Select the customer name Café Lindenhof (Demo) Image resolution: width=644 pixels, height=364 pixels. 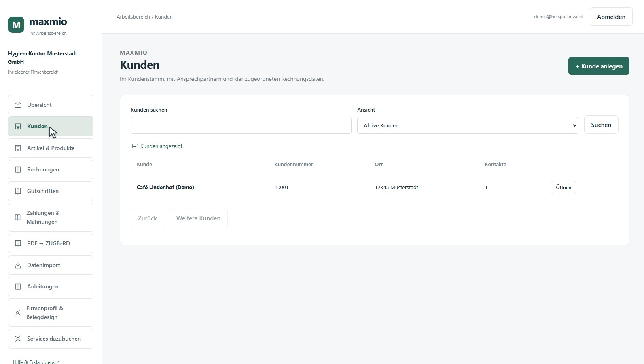[x=165, y=187]
